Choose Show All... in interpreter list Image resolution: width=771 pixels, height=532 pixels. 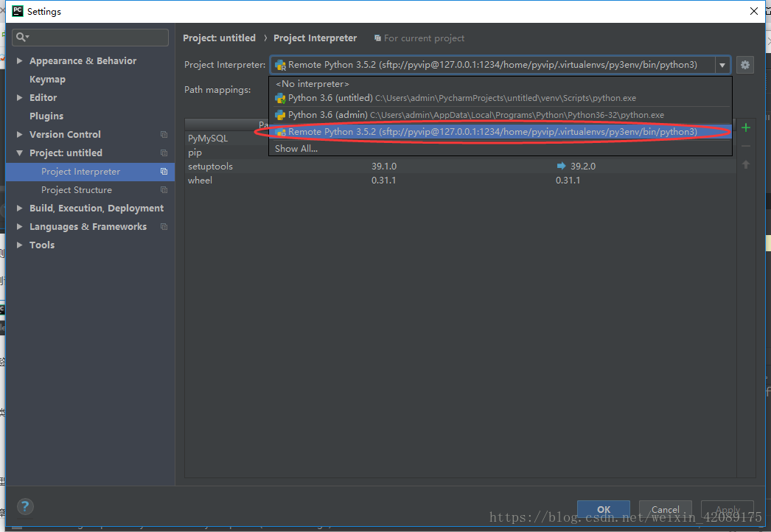click(500, 149)
